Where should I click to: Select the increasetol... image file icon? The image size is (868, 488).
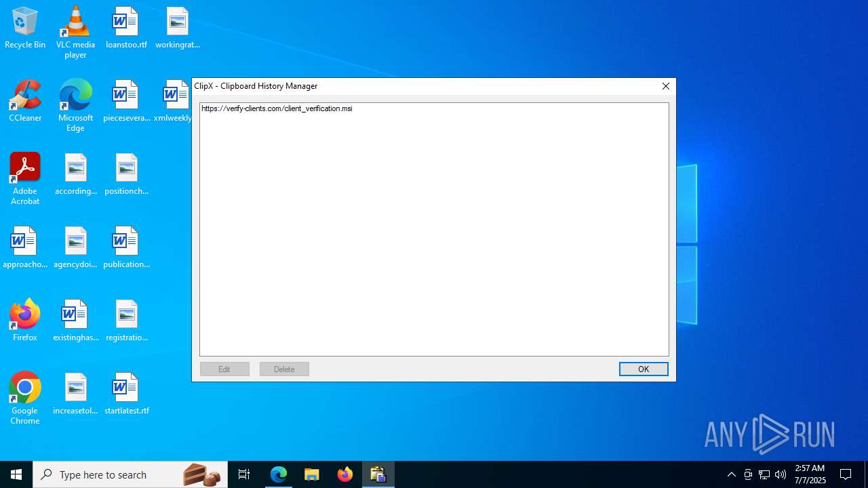(75, 394)
